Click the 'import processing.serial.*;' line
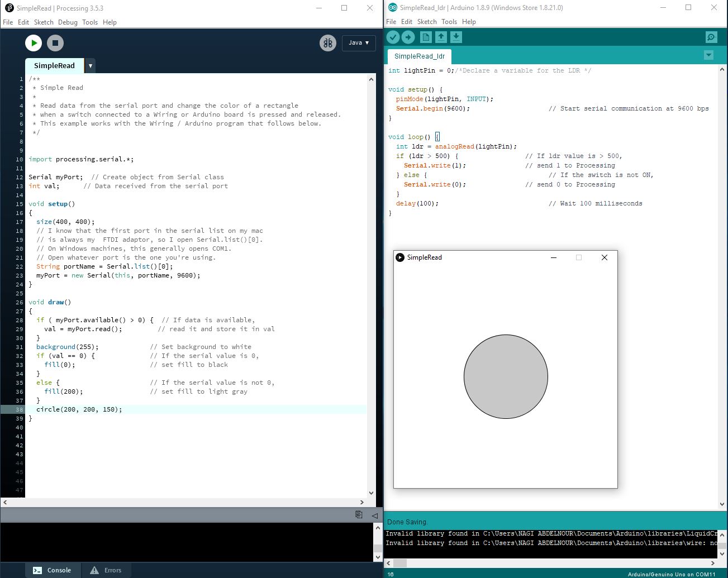 [81, 159]
